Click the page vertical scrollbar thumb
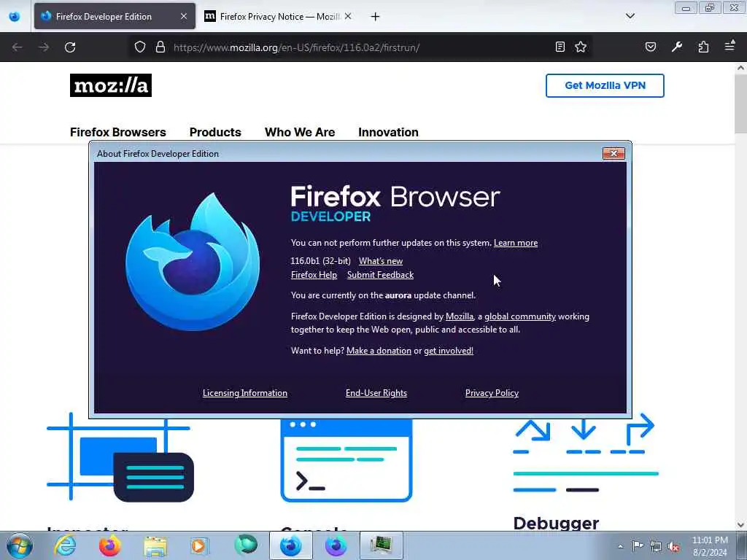This screenshot has width=747, height=560. (x=740, y=104)
